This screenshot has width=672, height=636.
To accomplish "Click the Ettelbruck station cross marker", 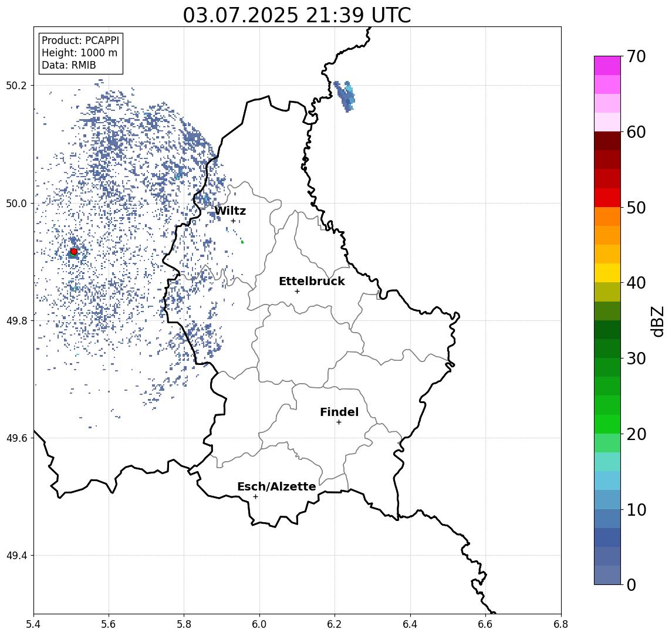I will [297, 292].
